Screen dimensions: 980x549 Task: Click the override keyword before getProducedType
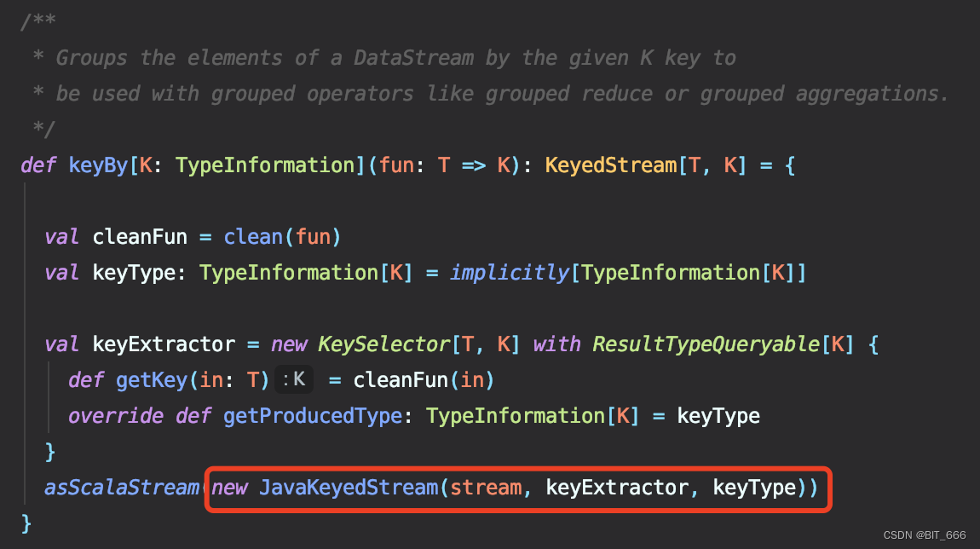click(x=115, y=415)
